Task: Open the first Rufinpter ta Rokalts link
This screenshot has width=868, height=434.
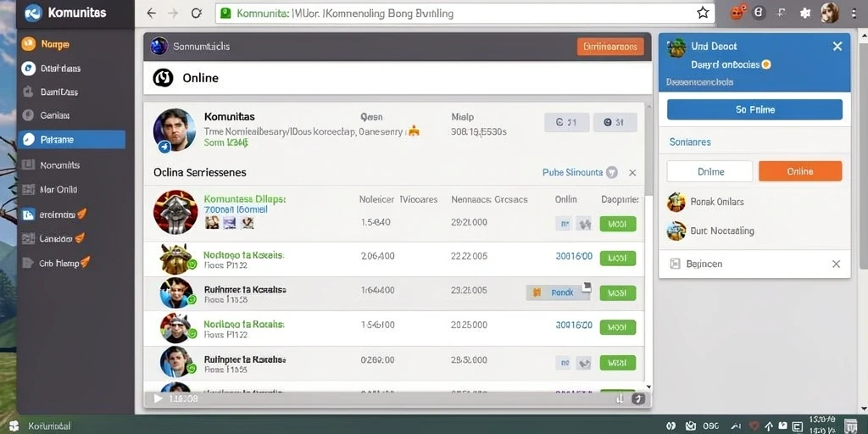Action: 245,290
